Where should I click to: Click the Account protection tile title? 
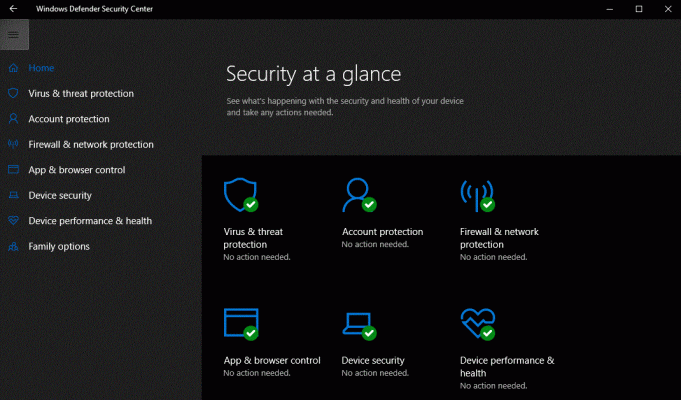383,231
